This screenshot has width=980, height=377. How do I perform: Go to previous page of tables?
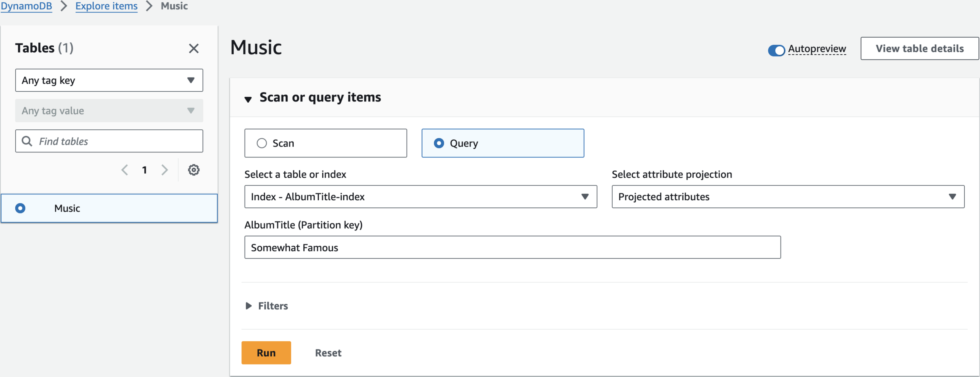(x=125, y=170)
